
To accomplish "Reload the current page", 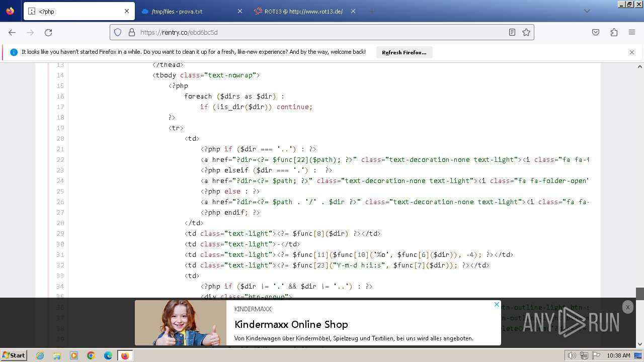I will point(48,32).
